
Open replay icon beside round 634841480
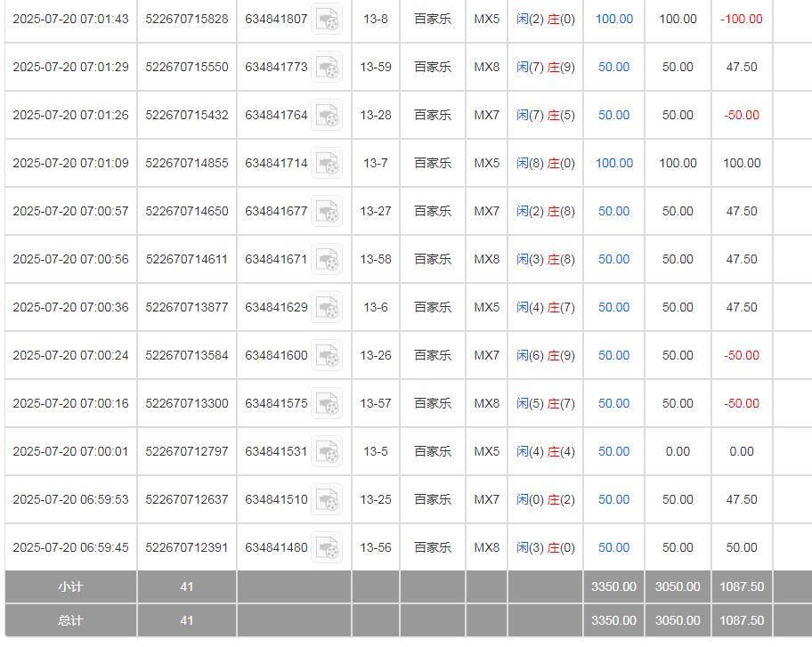[327, 547]
